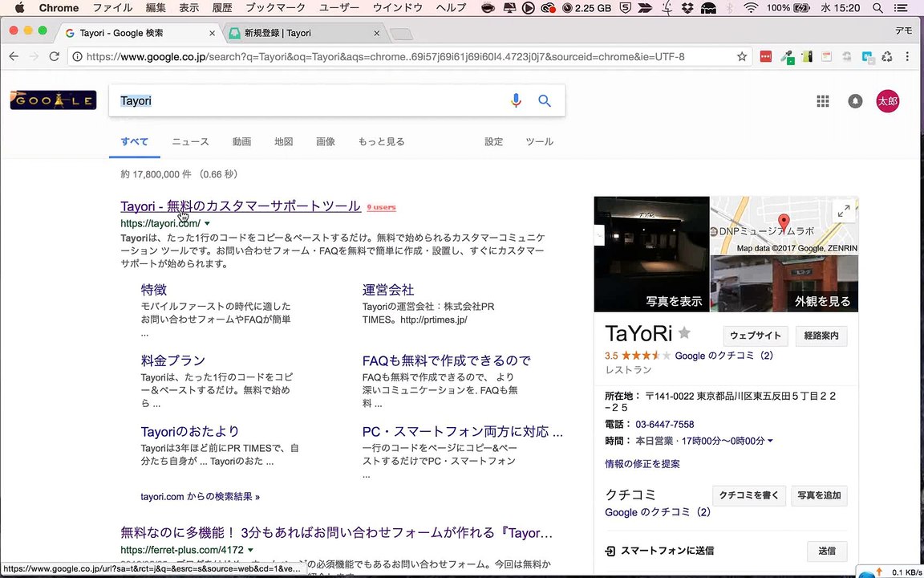924x578 pixels.
Task: Click the 写真を追加 button
Action: pos(819,495)
